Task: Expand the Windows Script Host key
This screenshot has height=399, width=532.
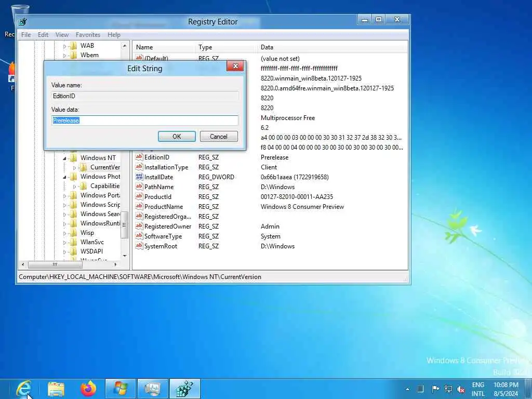Action: 64,205
